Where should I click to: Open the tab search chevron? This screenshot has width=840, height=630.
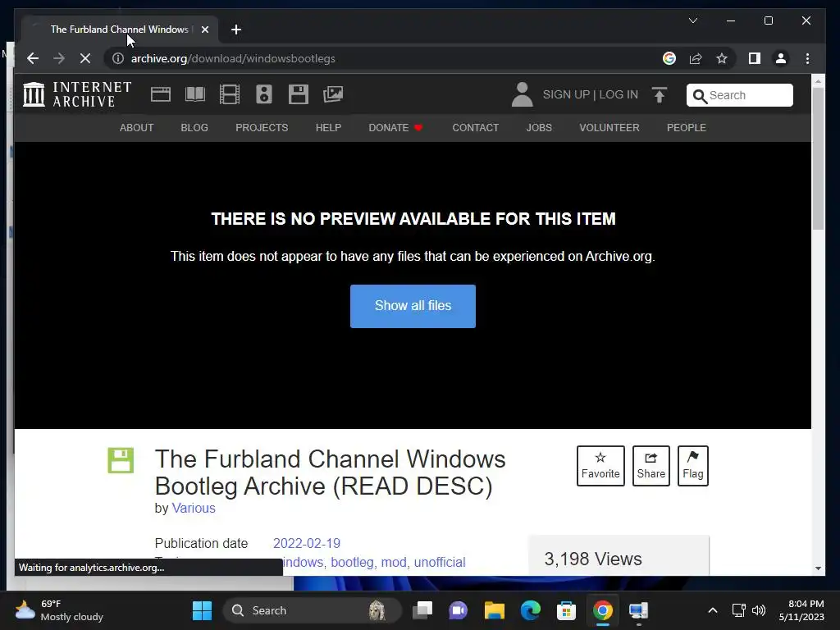pyautogui.click(x=692, y=21)
